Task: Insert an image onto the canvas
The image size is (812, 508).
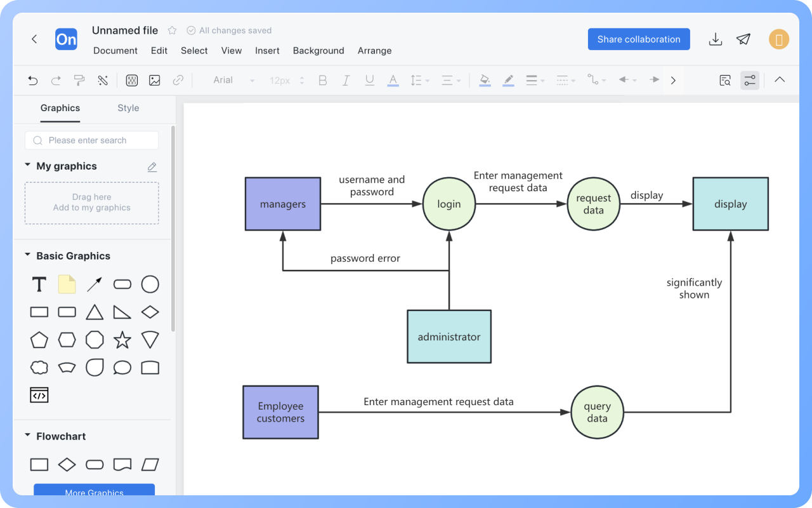Action: coord(154,80)
